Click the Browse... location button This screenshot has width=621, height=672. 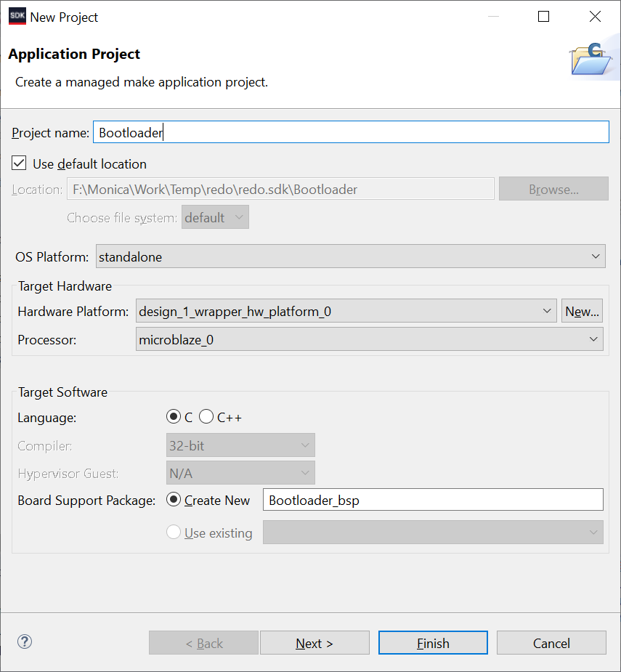point(553,189)
